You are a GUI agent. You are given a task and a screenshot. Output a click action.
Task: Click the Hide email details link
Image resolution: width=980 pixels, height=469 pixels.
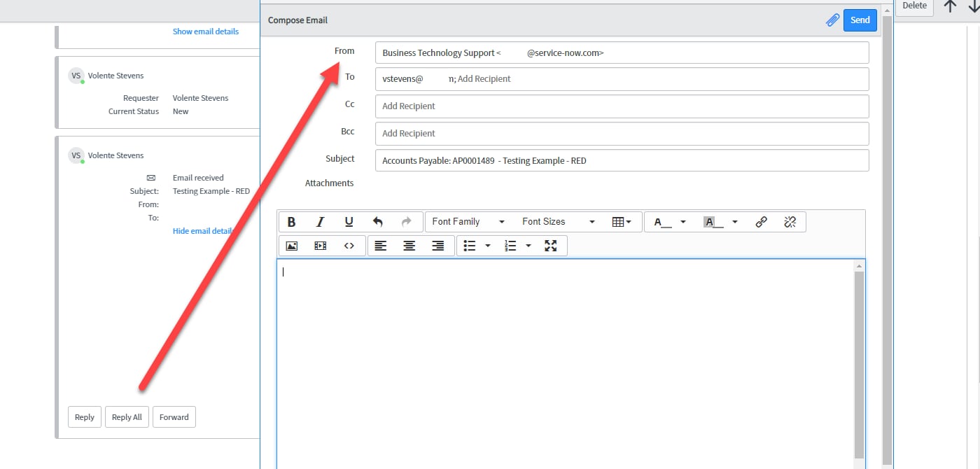click(203, 231)
